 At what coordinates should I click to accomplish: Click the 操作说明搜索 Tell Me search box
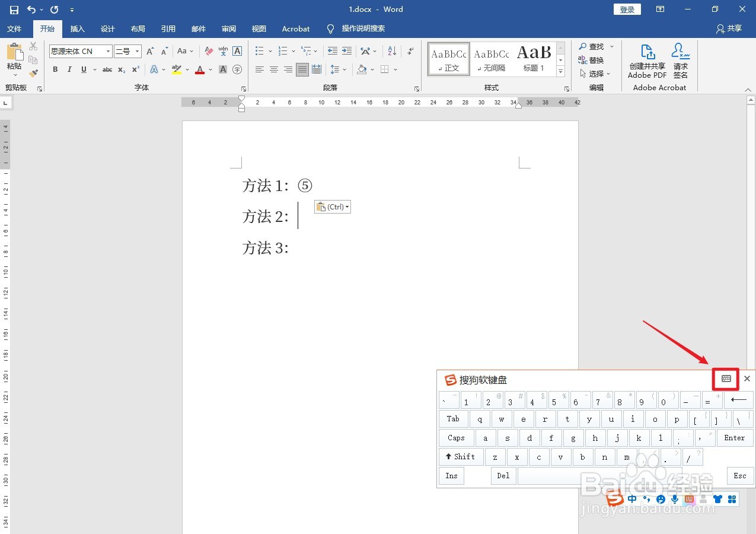point(363,28)
